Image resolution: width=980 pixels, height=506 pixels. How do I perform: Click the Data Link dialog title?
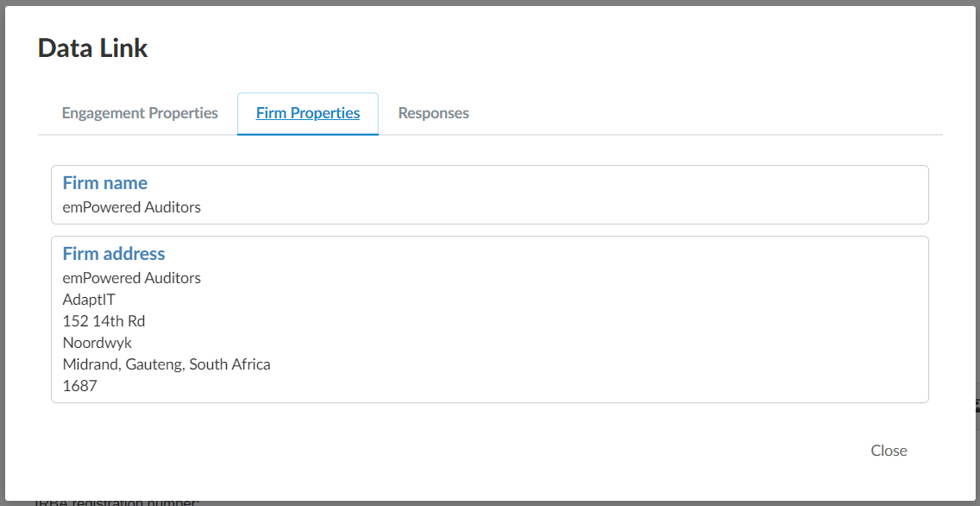(x=93, y=48)
